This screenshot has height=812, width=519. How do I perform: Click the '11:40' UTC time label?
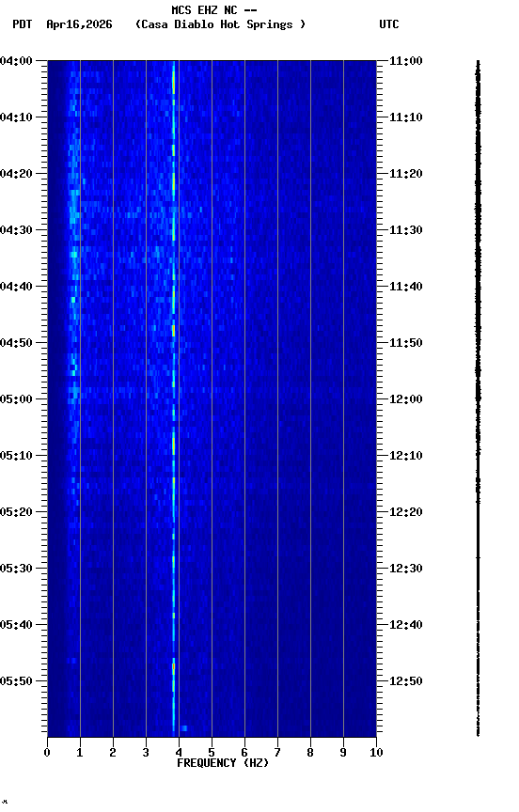(406, 287)
